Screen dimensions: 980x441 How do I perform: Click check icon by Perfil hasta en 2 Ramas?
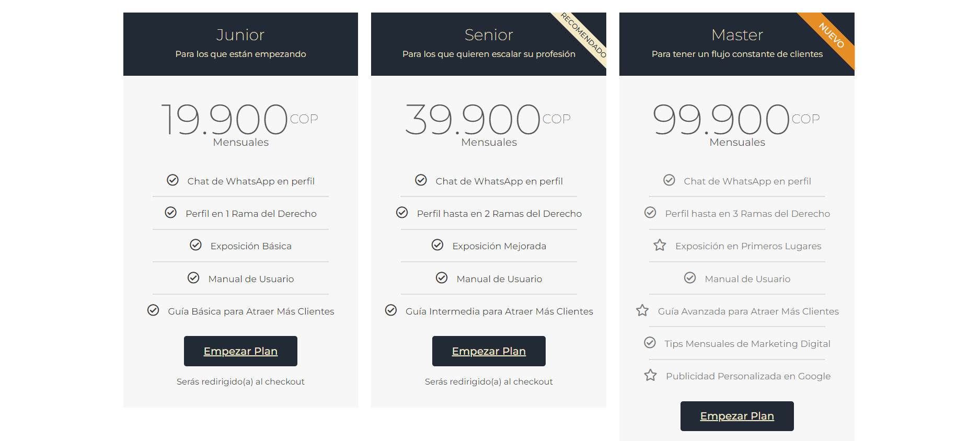402,213
